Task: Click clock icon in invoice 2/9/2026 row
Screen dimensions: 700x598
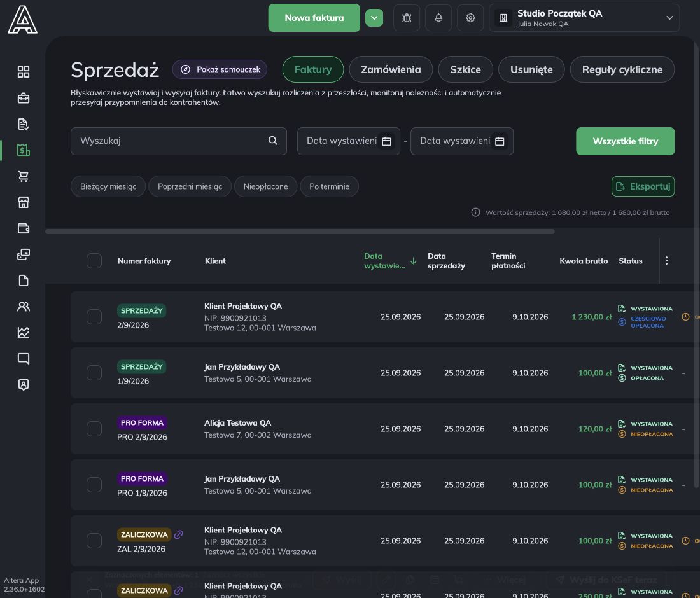Action: pos(686,317)
